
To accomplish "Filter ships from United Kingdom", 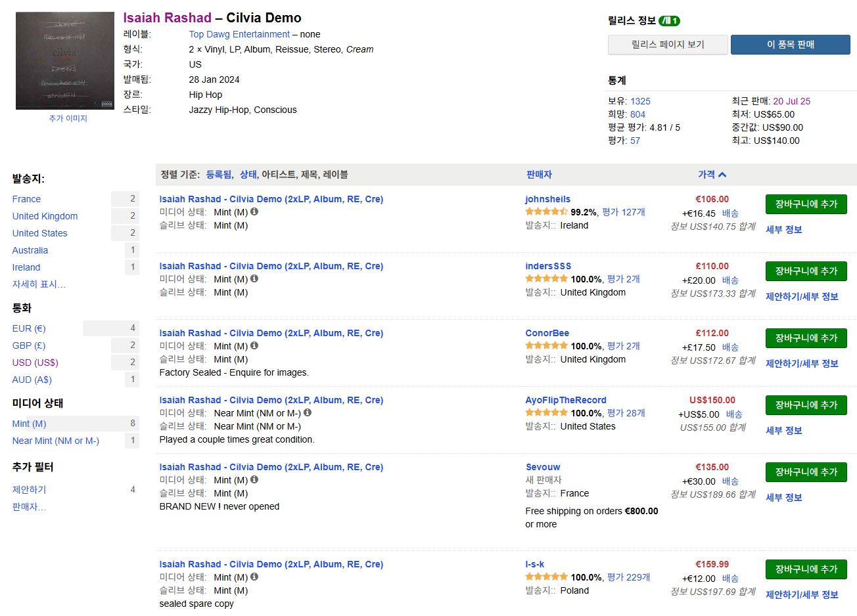I will coord(45,216).
